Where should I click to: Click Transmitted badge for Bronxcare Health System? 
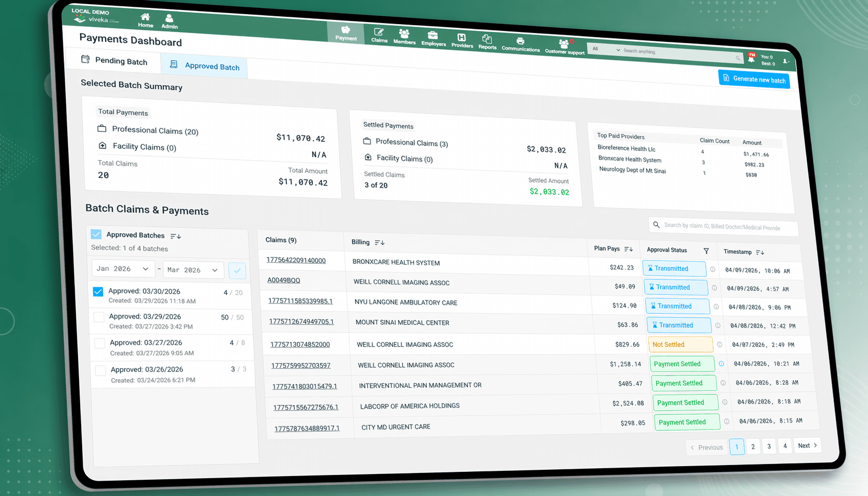tap(674, 268)
